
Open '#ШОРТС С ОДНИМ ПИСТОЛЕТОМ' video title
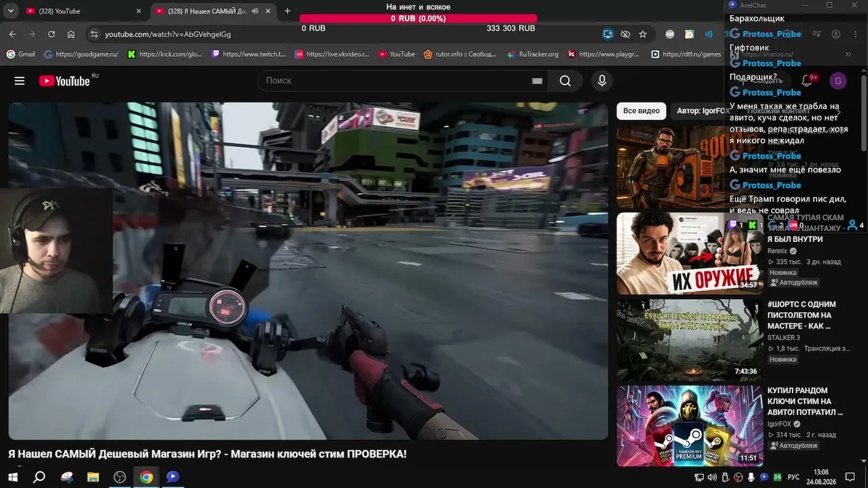click(x=802, y=315)
